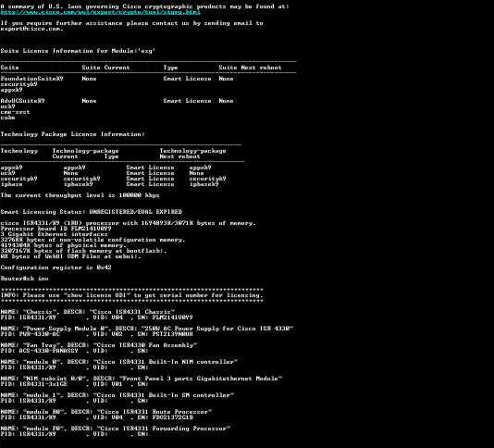
Task: Click the 'cisco ISR4331/K9 (1RU) processor' line
Action: tap(129, 223)
